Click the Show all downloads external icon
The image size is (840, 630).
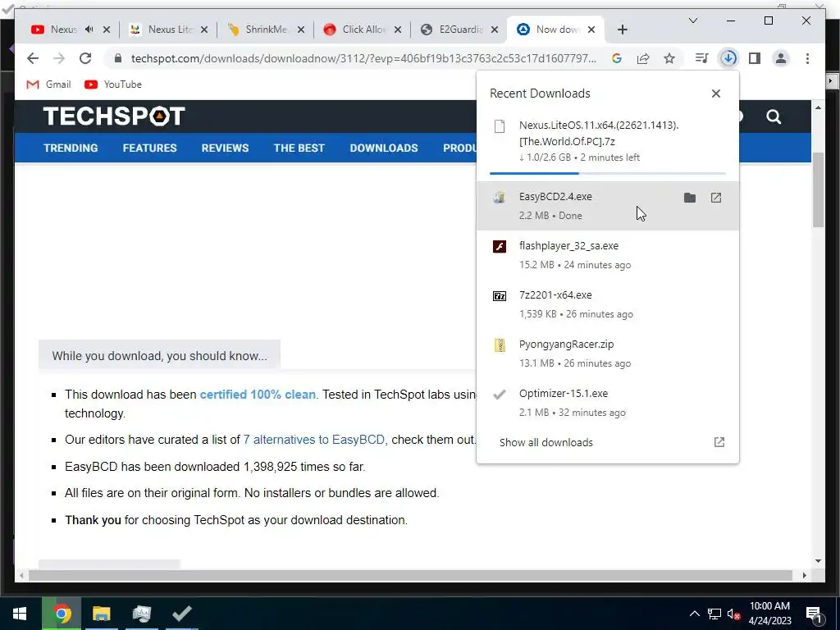pos(719,442)
